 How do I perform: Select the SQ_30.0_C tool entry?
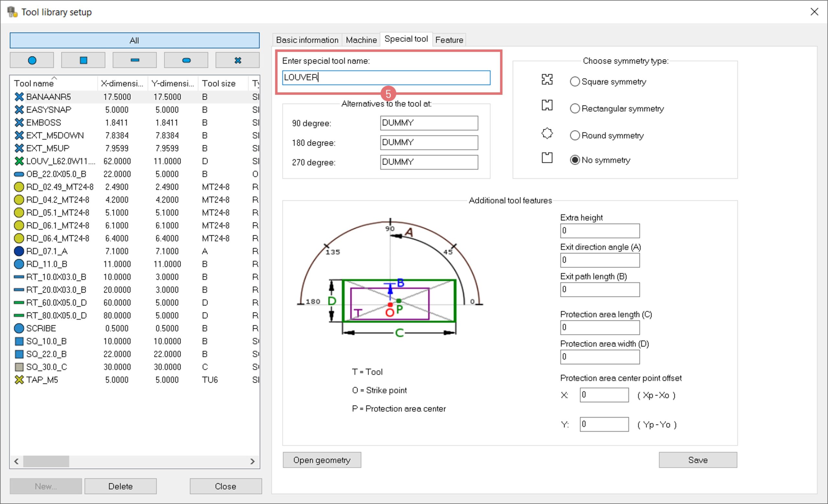point(46,367)
